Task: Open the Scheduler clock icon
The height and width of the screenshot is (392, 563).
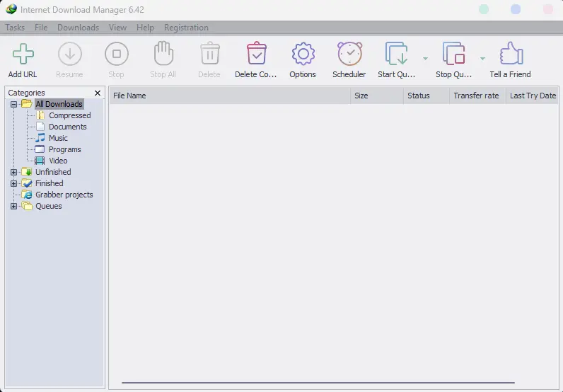Action: click(349, 54)
